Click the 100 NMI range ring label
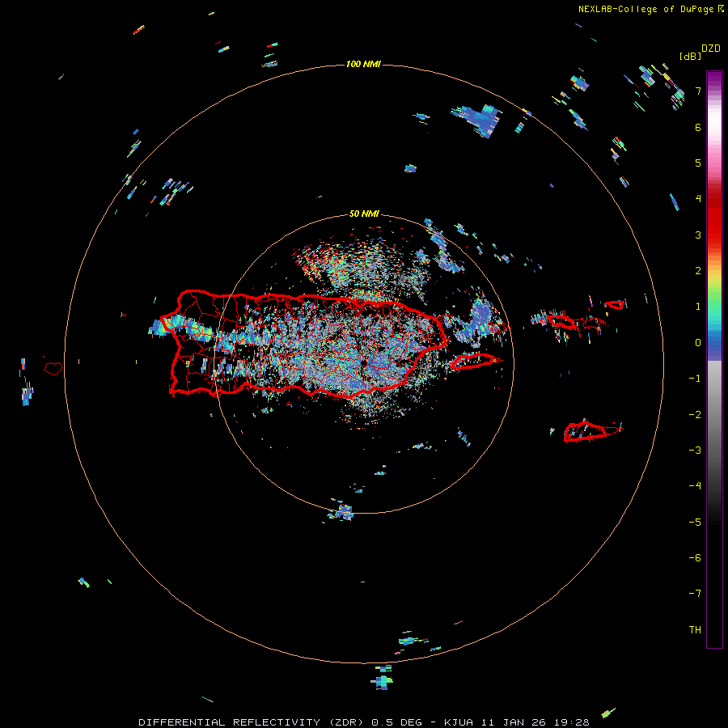 tap(363, 64)
